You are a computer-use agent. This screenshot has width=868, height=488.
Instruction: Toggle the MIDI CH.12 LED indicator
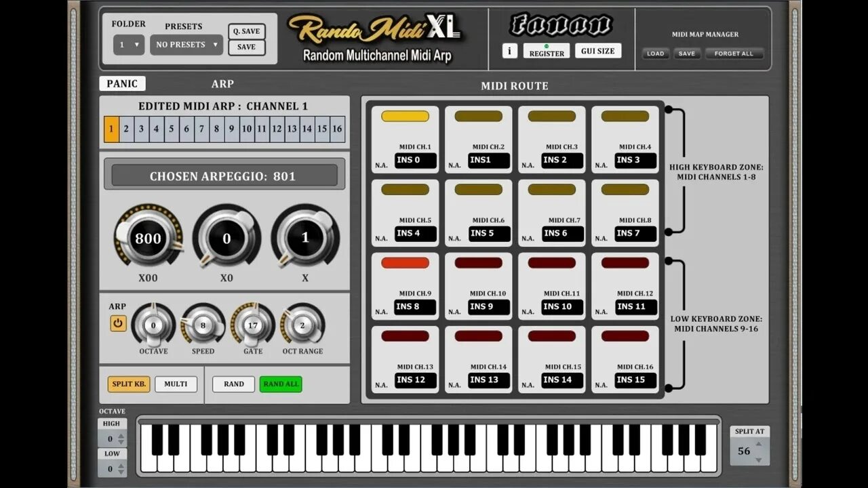tap(625, 262)
